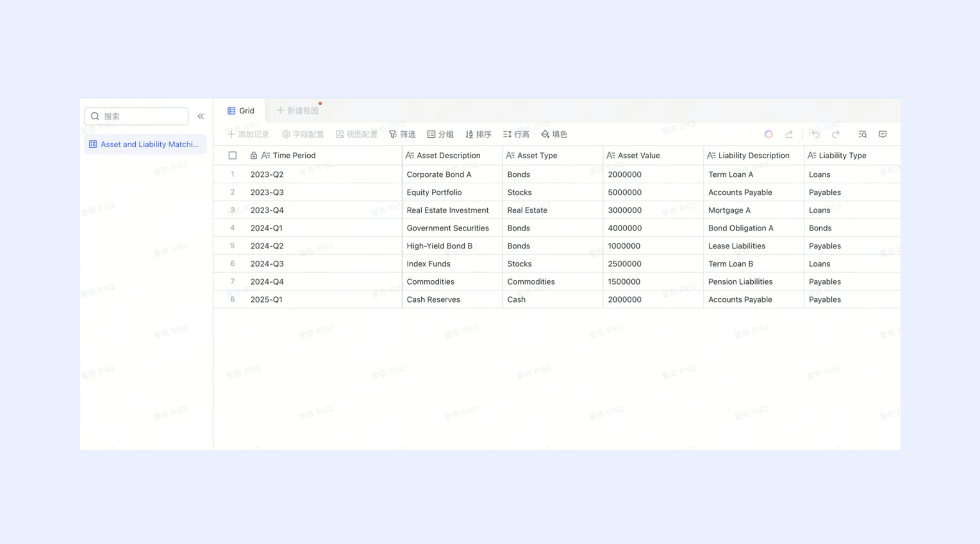Click the 2023-Q3 time period cell
This screenshot has height=544, width=980.
click(323, 192)
